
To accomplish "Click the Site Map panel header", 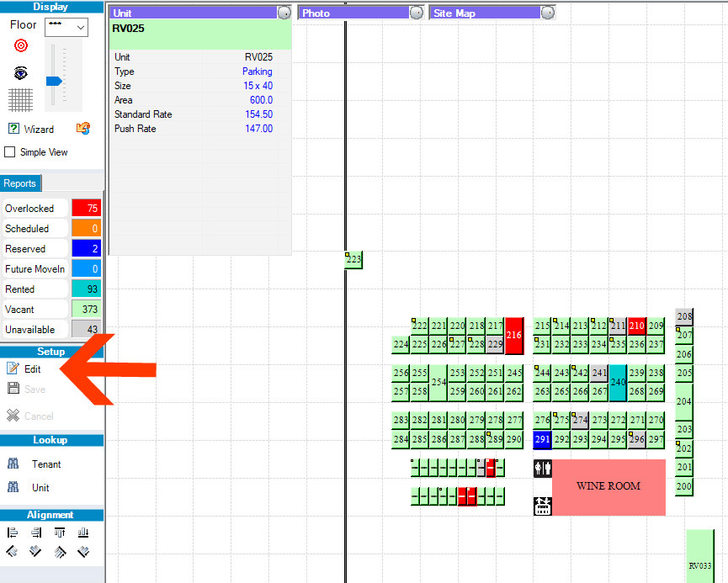I will pyautogui.click(x=485, y=13).
